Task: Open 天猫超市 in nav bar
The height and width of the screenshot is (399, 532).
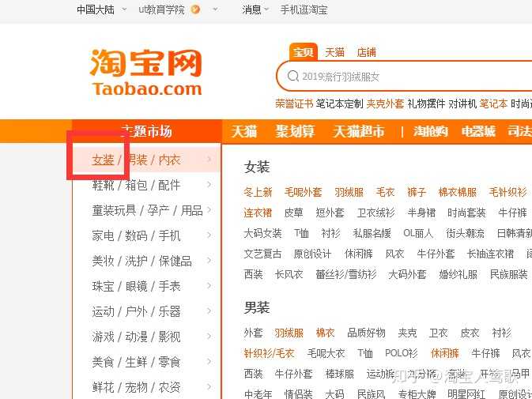Action: click(359, 131)
